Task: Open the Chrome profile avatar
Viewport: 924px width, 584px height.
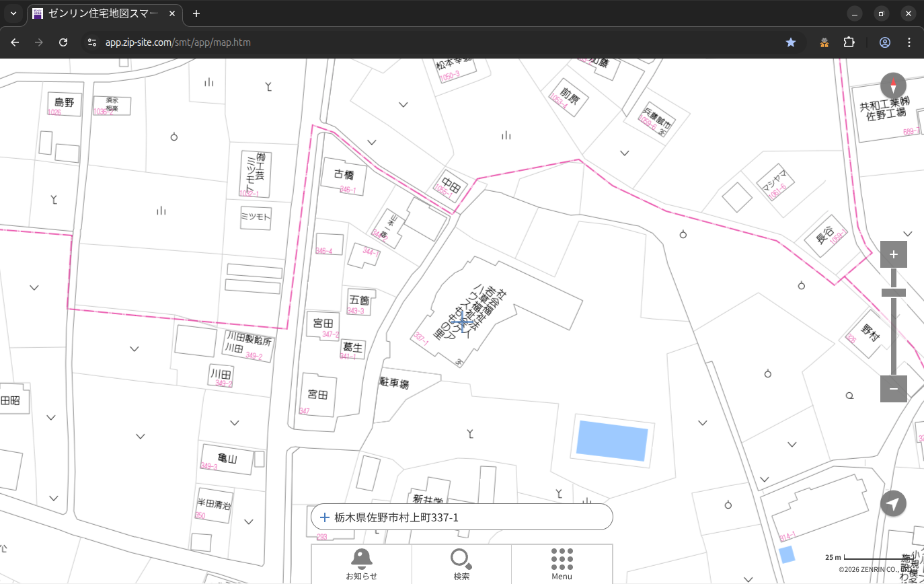Action: (x=885, y=42)
